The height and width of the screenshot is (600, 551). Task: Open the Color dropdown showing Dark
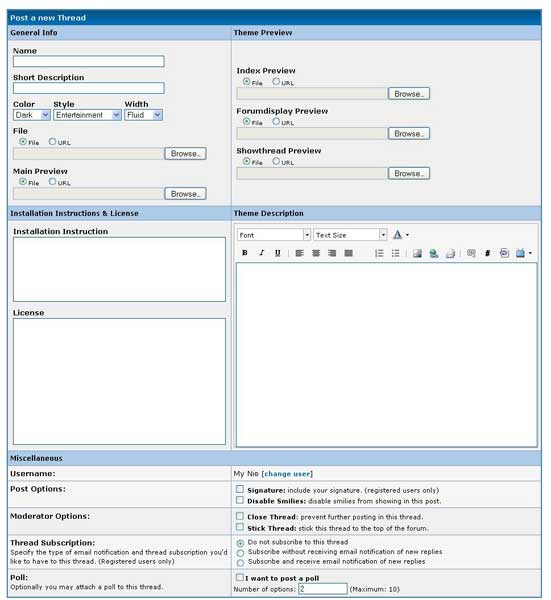coord(32,115)
